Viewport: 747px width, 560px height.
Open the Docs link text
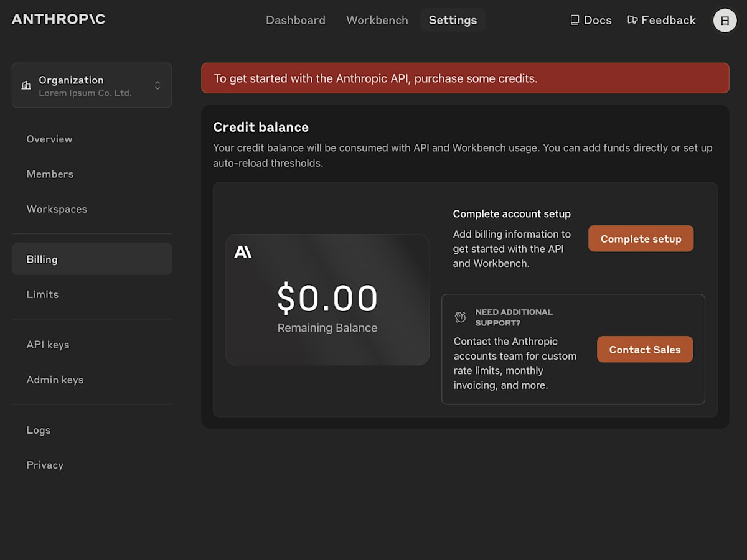598,20
